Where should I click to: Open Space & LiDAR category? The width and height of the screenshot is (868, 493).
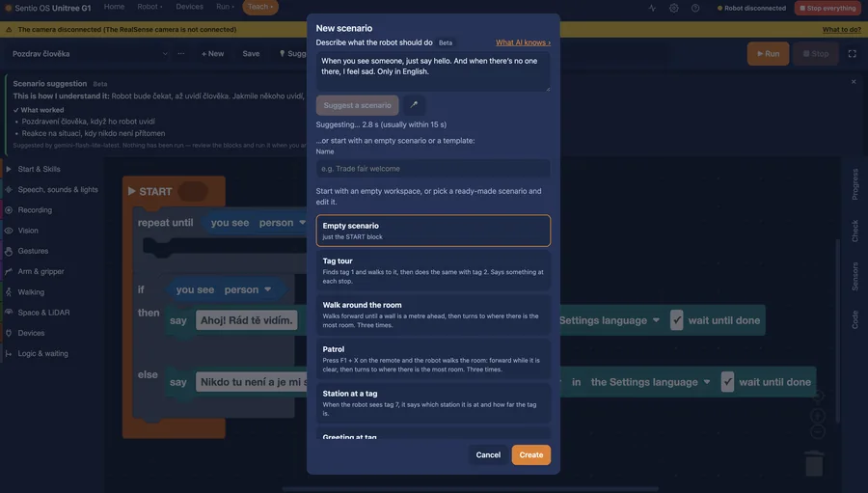[x=43, y=313]
